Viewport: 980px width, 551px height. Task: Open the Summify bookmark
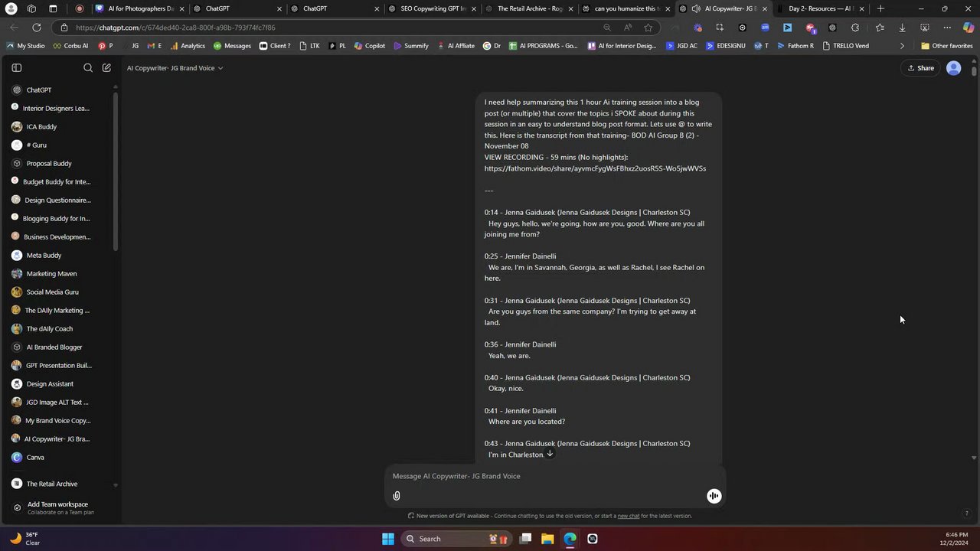click(411, 46)
